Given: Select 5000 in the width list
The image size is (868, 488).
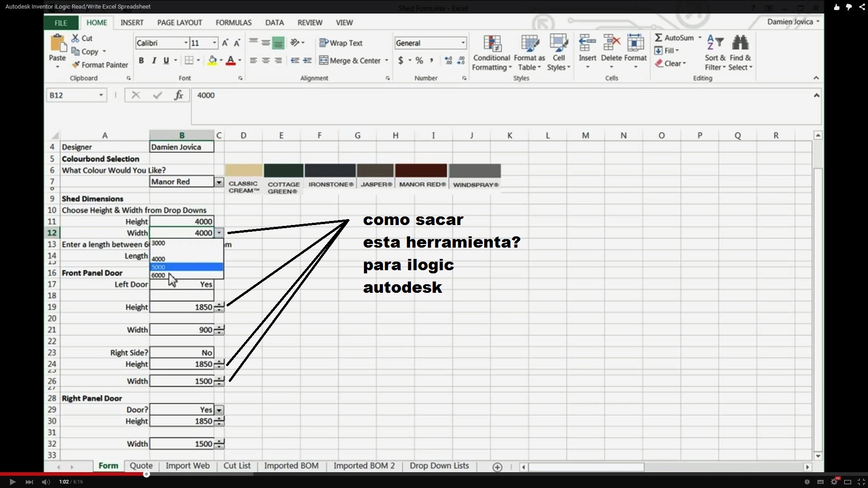Looking at the screenshot, I should (x=186, y=267).
